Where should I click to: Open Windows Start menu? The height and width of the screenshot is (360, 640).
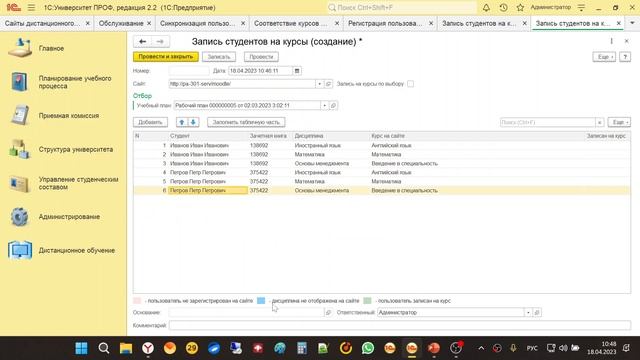[82, 348]
